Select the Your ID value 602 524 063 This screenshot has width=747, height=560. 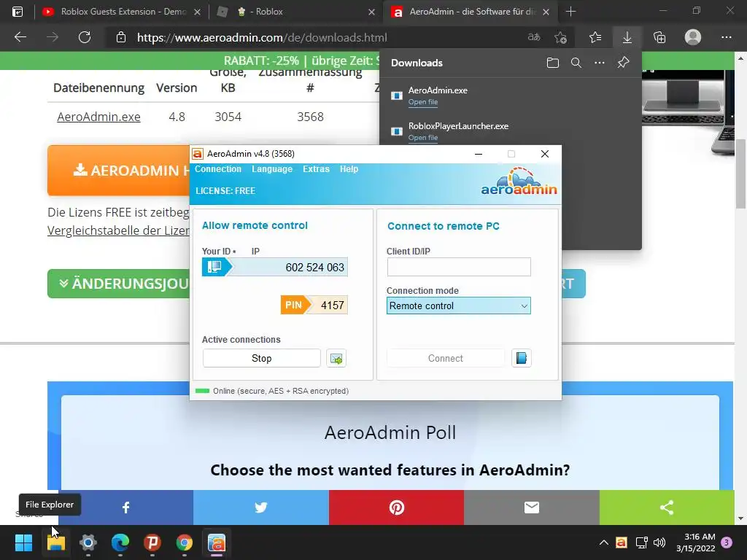[314, 268]
